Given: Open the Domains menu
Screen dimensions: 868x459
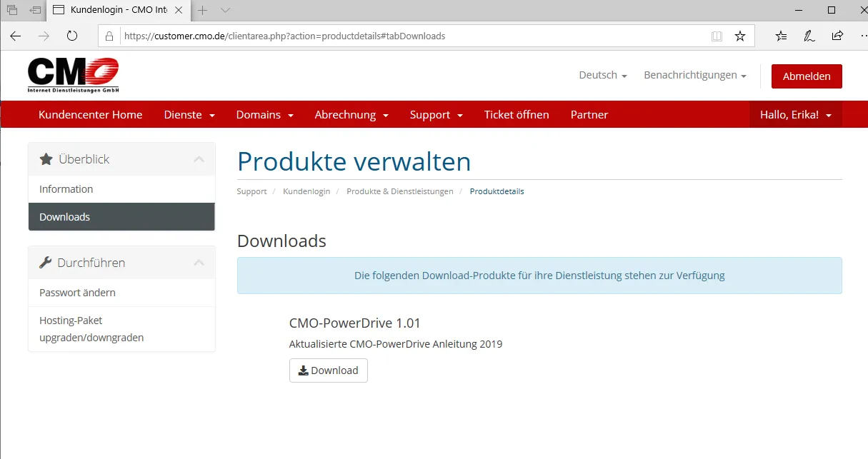Looking at the screenshot, I should (265, 114).
